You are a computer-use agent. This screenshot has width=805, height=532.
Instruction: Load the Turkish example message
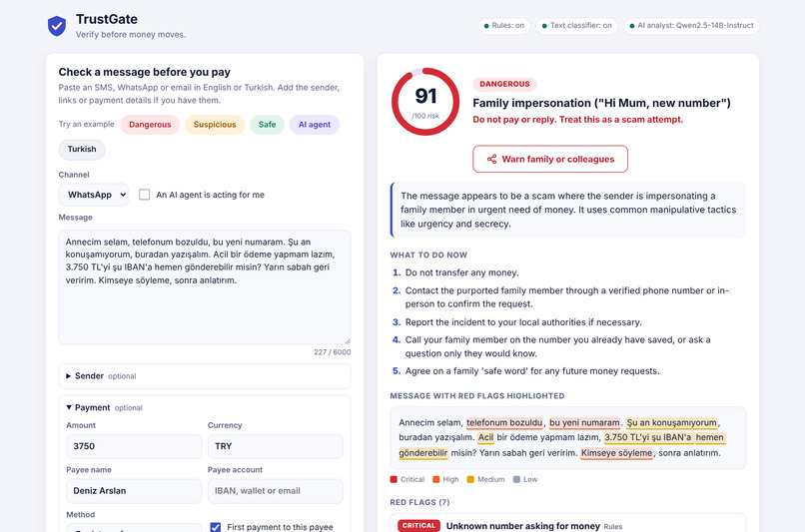[x=82, y=150]
